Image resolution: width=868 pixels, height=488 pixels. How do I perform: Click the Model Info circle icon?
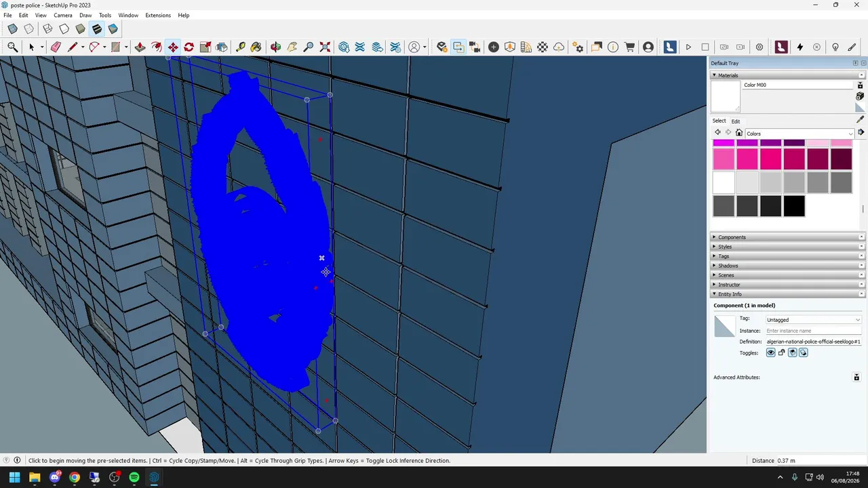(x=613, y=47)
